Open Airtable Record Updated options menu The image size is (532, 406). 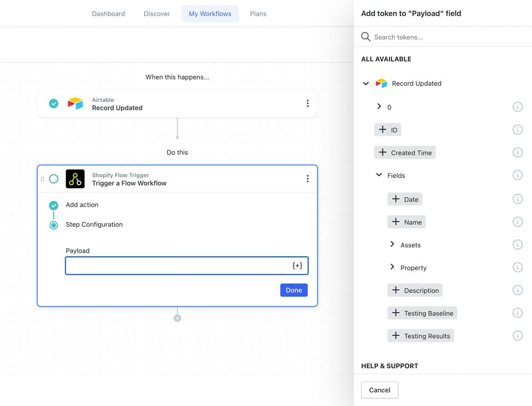click(x=307, y=103)
